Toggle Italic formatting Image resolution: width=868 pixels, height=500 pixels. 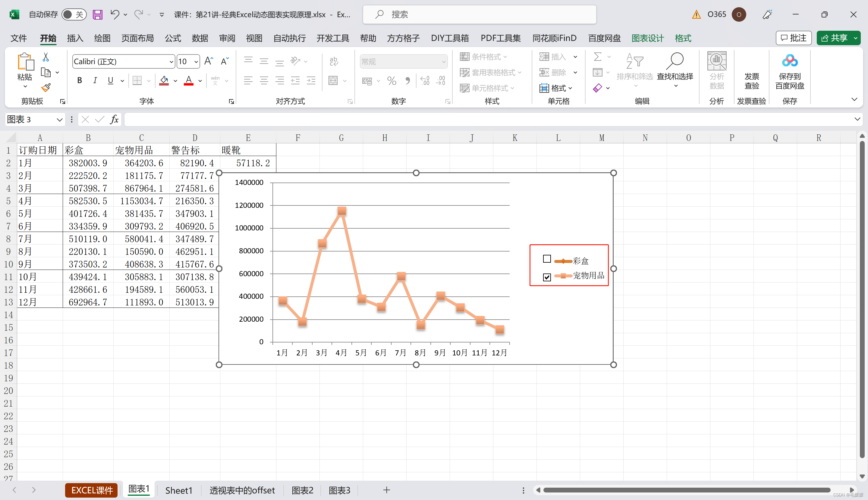[95, 80]
